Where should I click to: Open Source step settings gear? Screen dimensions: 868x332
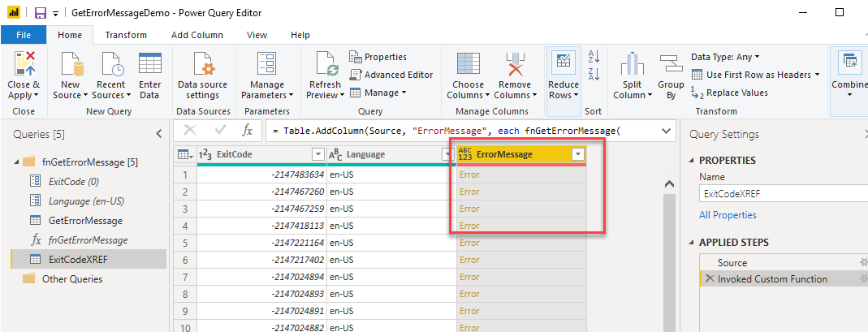(862, 263)
